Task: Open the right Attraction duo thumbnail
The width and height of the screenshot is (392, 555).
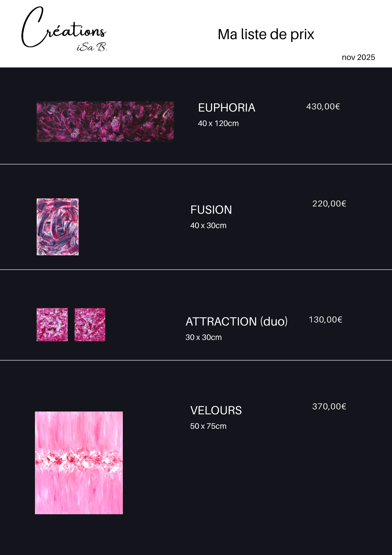Action: [x=90, y=325]
